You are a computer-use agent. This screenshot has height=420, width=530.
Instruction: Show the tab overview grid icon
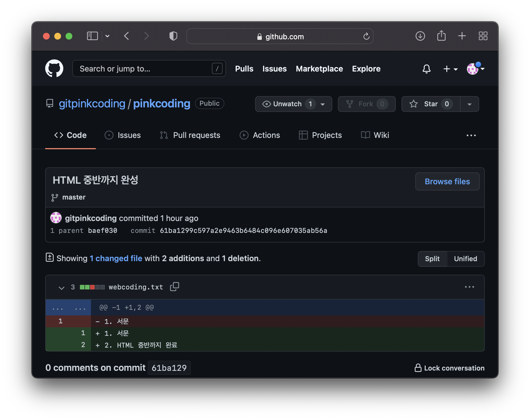tap(483, 36)
